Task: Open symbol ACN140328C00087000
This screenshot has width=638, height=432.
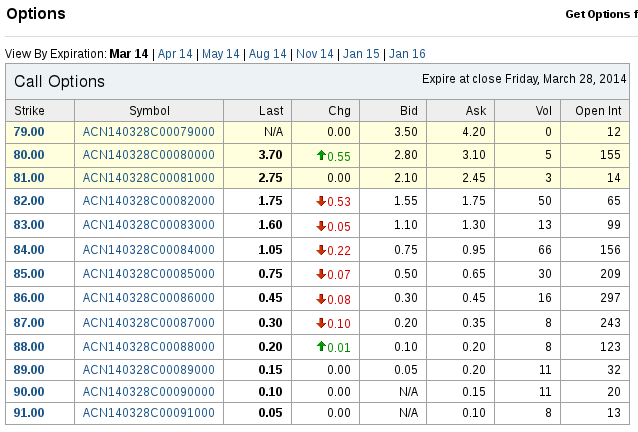Action: (149, 323)
